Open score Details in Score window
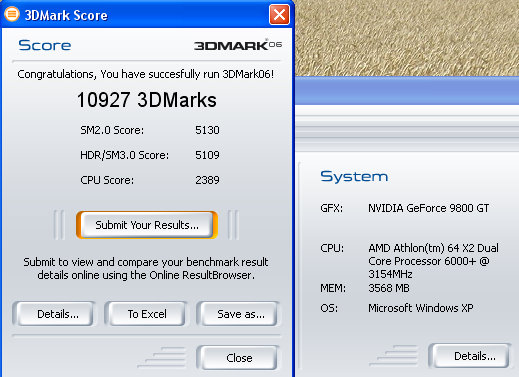The image size is (519, 377). [x=54, y=314]
